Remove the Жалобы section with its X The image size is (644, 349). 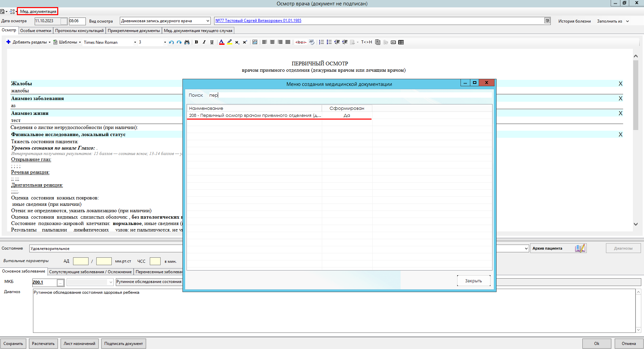pos(620,84)
